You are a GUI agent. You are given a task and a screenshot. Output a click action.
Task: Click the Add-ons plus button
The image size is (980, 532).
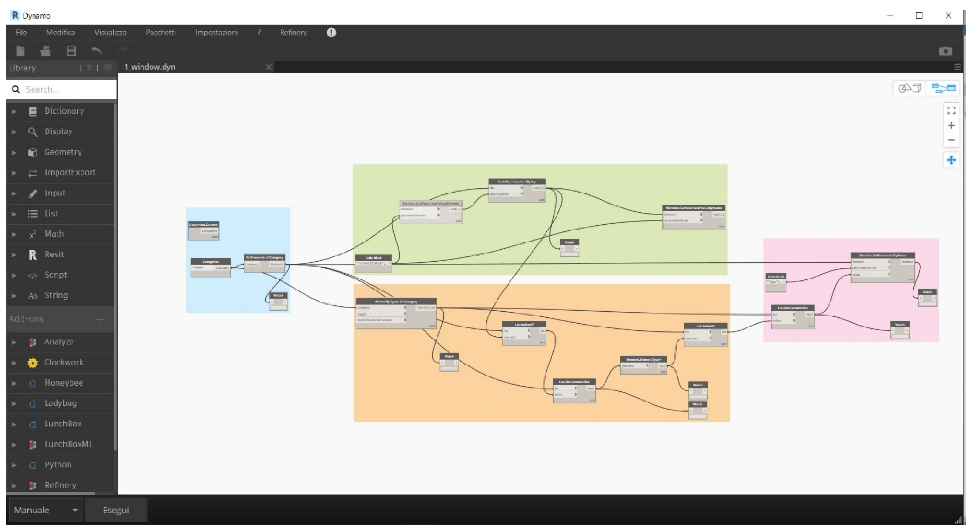[100, 319]
